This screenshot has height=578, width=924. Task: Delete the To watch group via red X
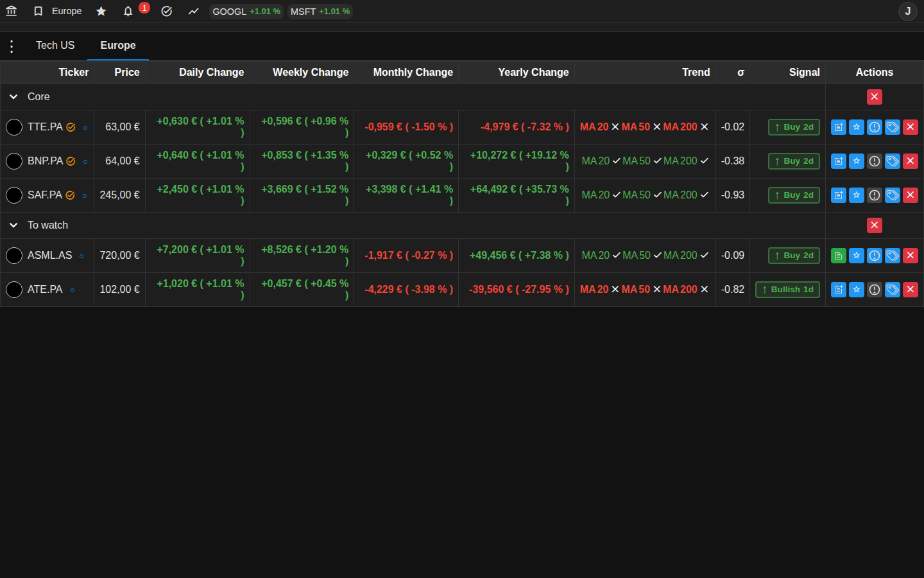click(x=875, y=225)
